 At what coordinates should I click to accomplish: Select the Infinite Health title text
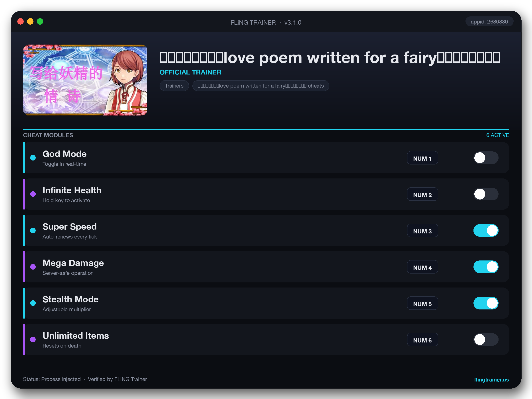(x=72, y=190)
